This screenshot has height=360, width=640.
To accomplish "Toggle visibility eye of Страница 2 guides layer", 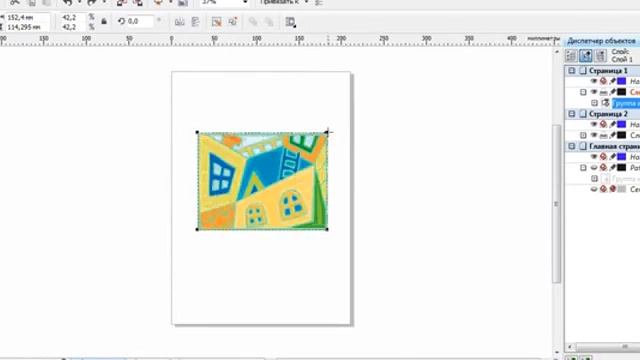I will 594,124.
